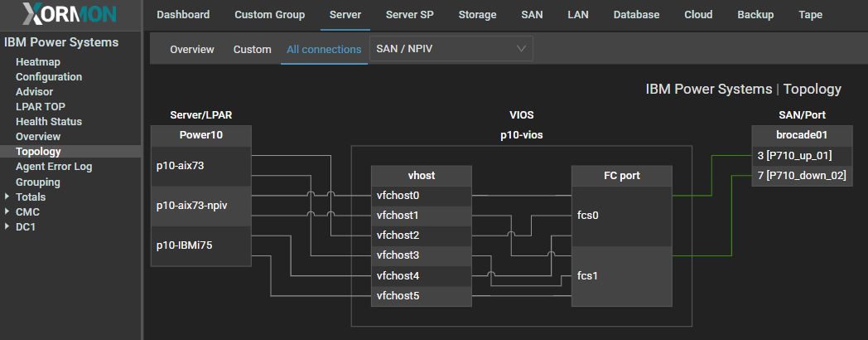This screenshot has height=340, width=868.
Task: Expand the DC1 tree node
Action: click(x=7, y=227)
